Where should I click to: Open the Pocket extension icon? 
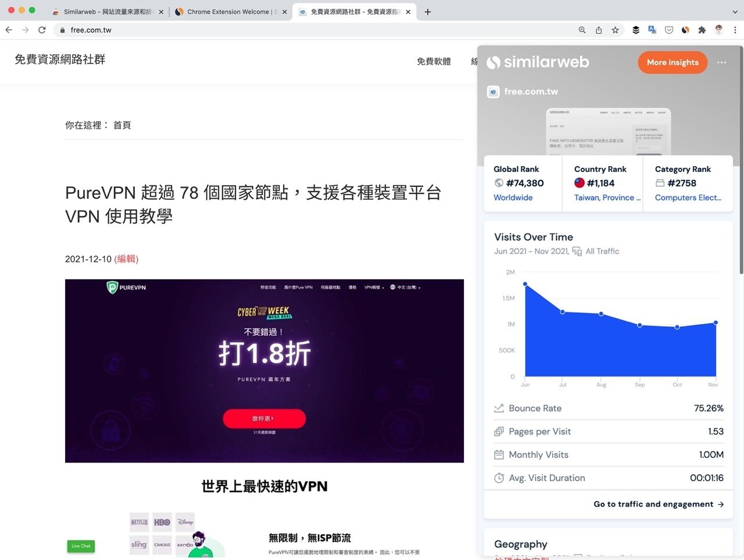[x=669, y=30]
